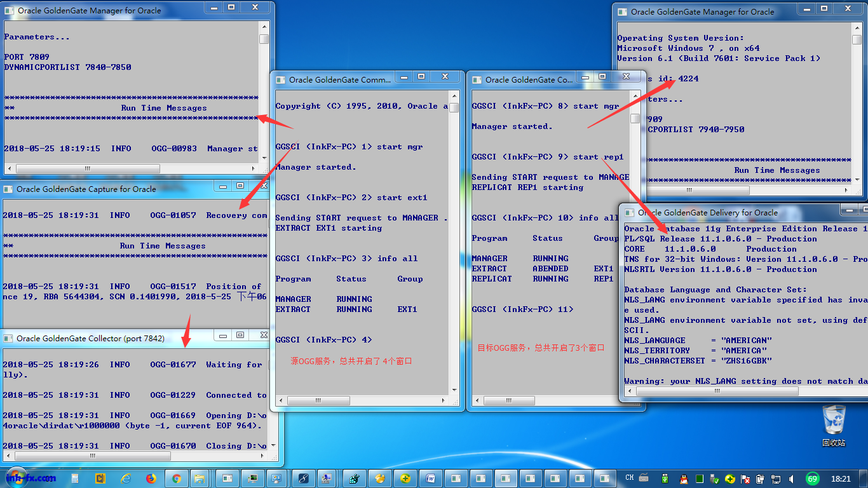The image size is (868, 488).
Task: Open the yellow media player taskbar icon
Action: pyautogui.click(x=100, y=478)
